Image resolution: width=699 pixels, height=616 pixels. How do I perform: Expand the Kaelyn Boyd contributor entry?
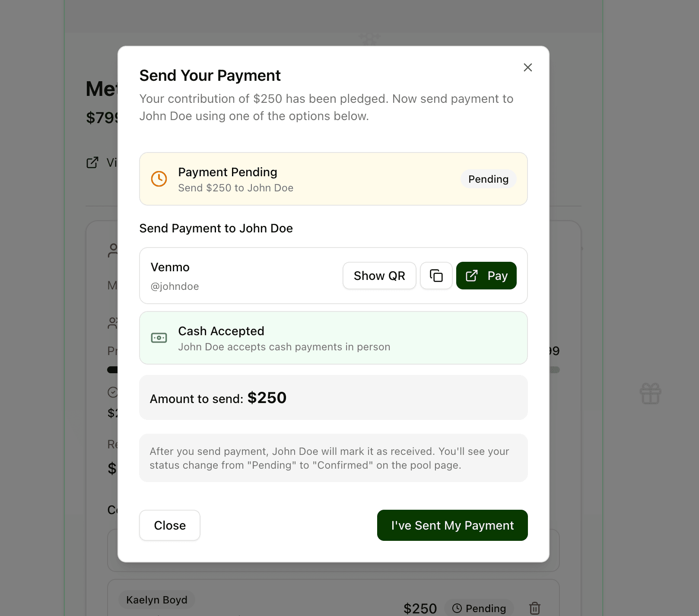[156, 600]
